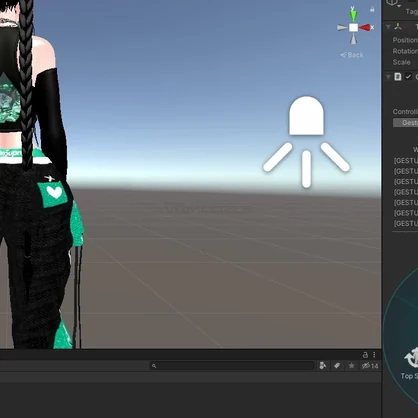Toggle hidden packages visibility showing 14
This screenshot has width=418, height=418.
point(370,366)
